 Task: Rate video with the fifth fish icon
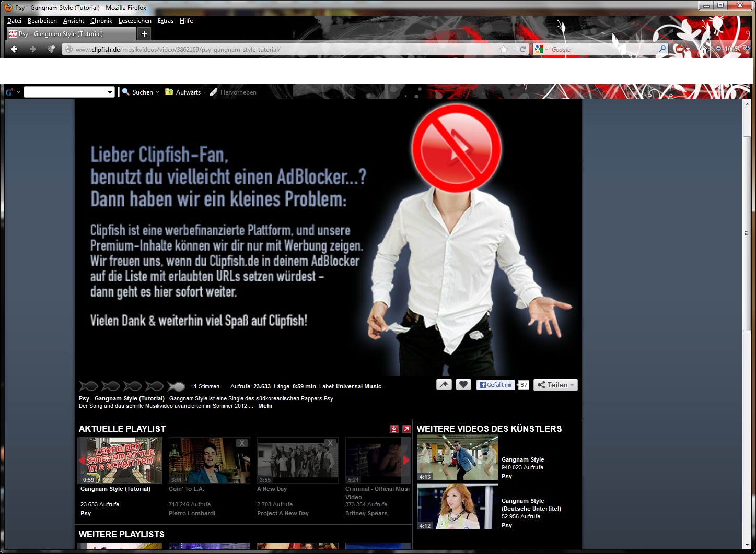tap(176, 386)
